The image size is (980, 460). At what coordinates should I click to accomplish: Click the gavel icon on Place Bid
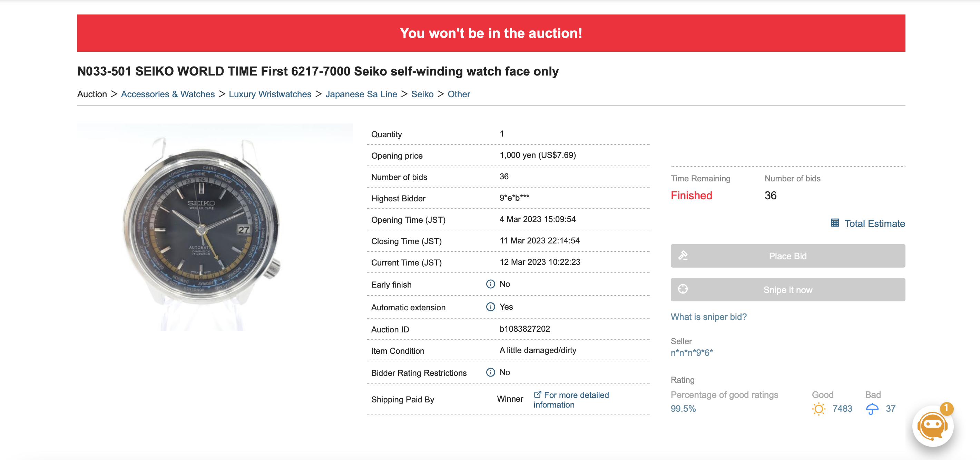coord(683,256)
